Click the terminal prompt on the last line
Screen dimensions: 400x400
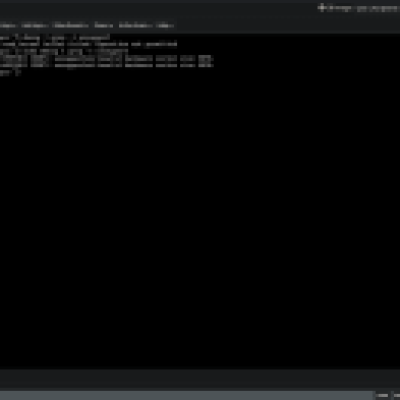tap(10, 72)
